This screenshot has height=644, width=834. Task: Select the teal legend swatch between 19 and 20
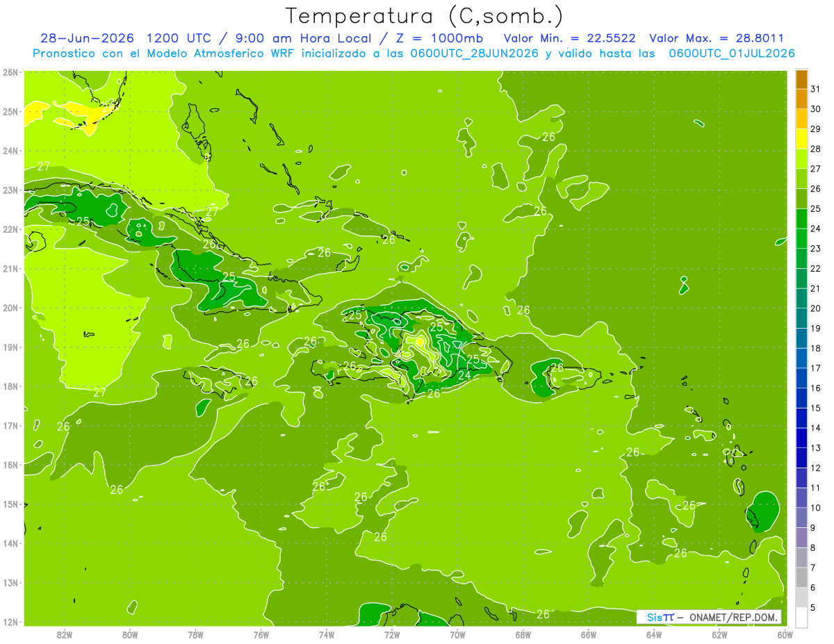(801, 318)
